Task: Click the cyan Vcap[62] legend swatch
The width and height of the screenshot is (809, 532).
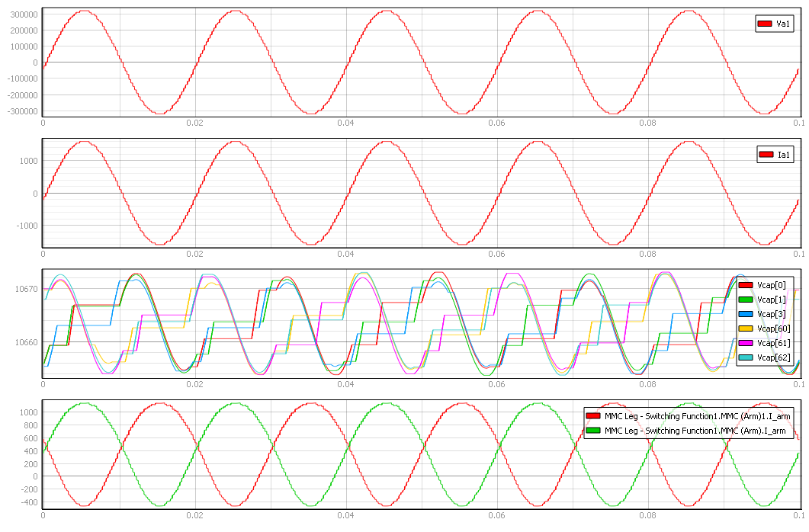Action: [x=746, y=357]
